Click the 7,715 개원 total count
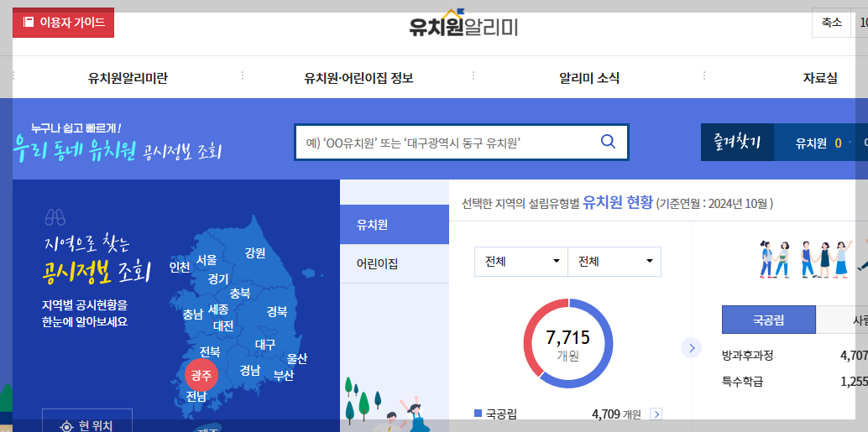The width and height of the screenshot is (868, 432). tap(568, 344)
